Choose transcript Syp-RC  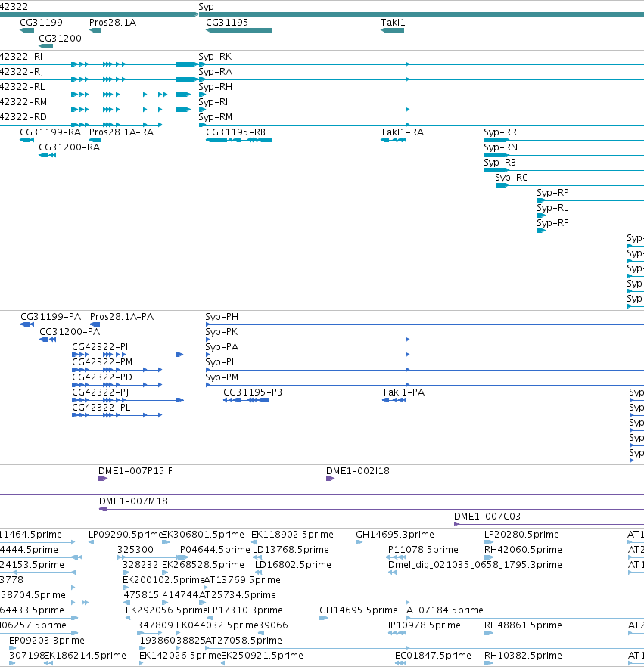[x=512, y=178]
